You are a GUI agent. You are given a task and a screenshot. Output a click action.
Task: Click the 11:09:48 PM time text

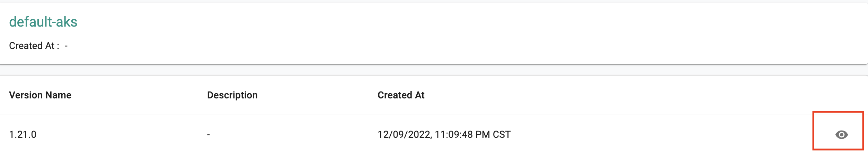click(x=462, y=135)
